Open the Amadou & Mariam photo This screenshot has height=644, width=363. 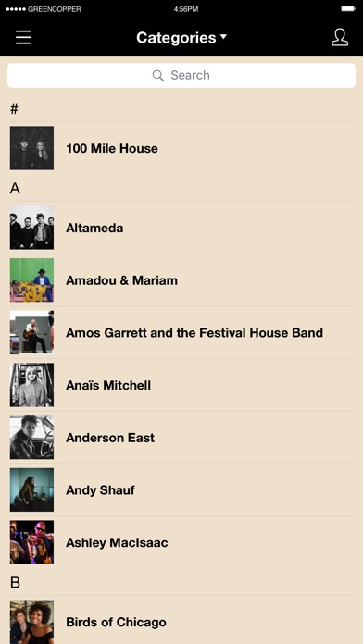31,280
